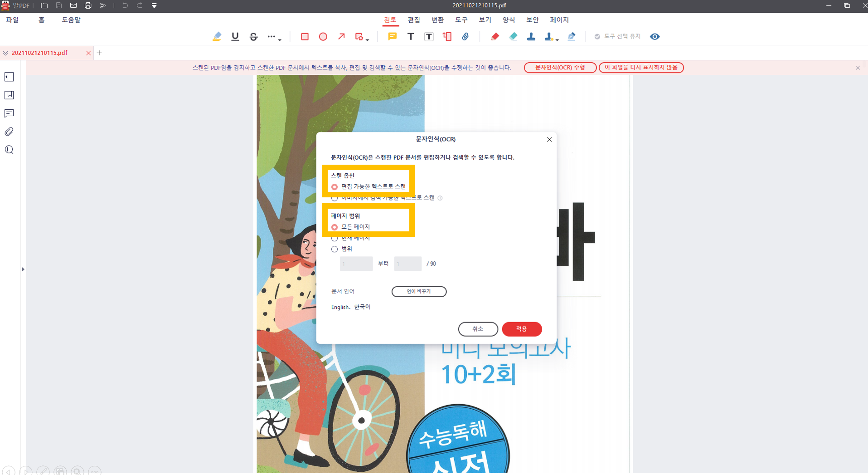Viewport: 868px width, 475px height.
Task: Switch to the 편집 tab
Action: (414, 20)
